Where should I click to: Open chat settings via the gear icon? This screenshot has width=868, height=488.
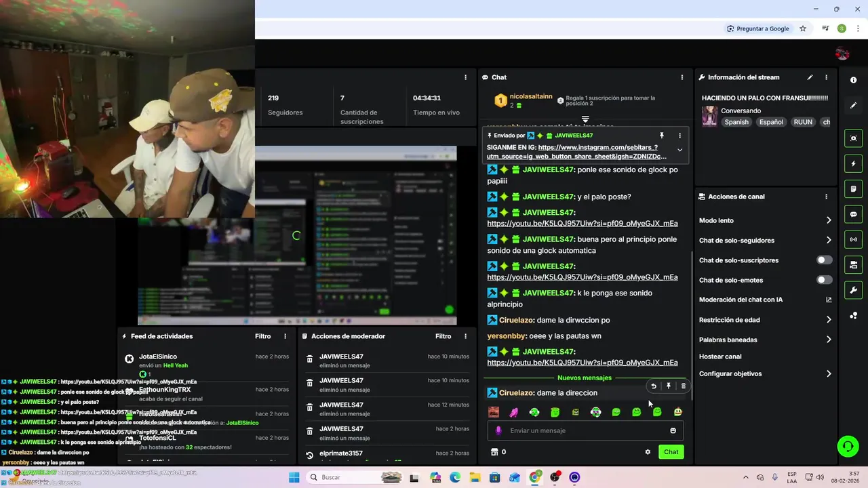[648, 452]
